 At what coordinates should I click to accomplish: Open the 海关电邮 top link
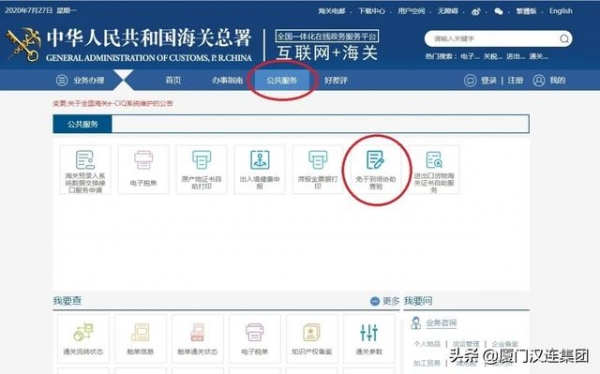click(x=331, y=11)
